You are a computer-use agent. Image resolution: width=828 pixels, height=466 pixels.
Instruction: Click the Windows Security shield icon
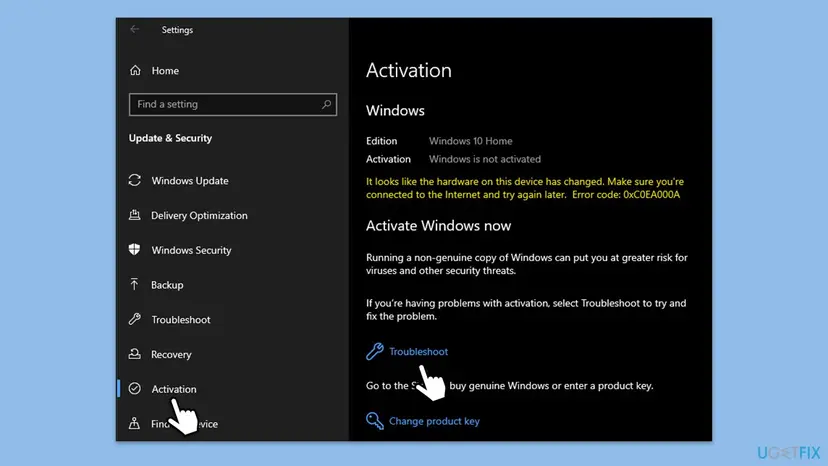click(x=135, y=249)
